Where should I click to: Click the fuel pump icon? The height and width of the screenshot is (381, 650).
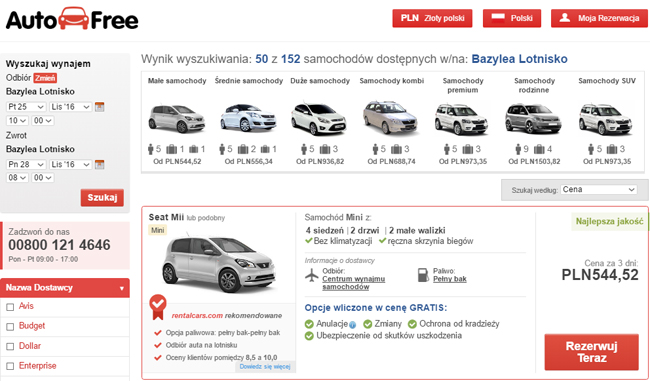point(423,275)
